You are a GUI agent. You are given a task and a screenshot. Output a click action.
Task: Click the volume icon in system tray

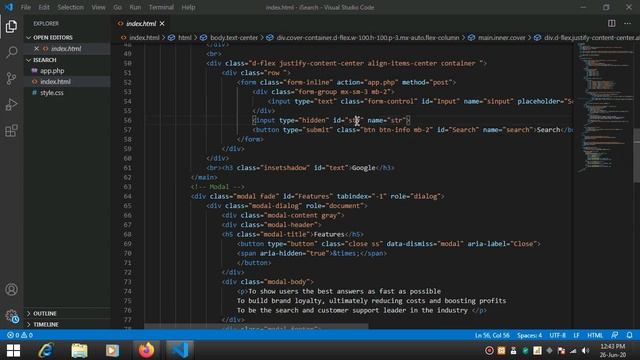tap(585, 351)
